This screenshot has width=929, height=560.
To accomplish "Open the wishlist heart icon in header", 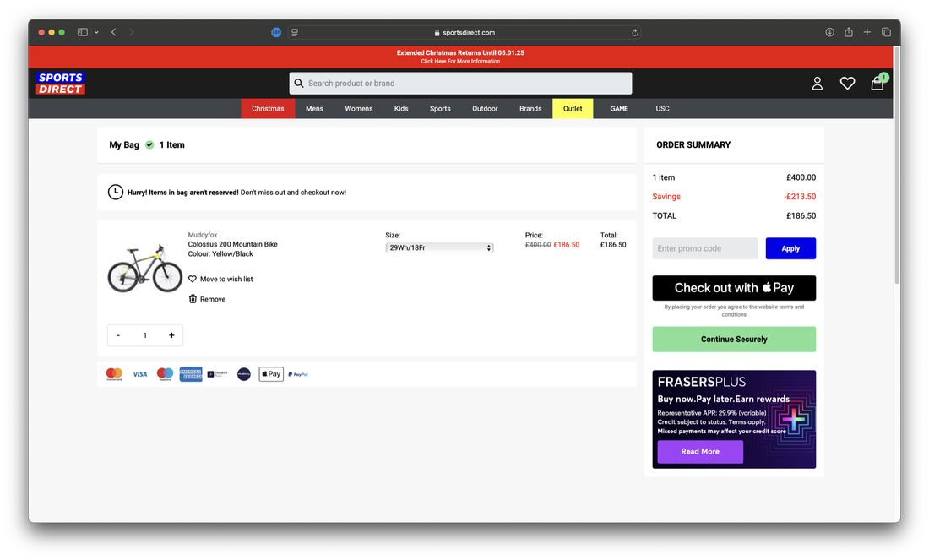I will (x=847, y=84).
